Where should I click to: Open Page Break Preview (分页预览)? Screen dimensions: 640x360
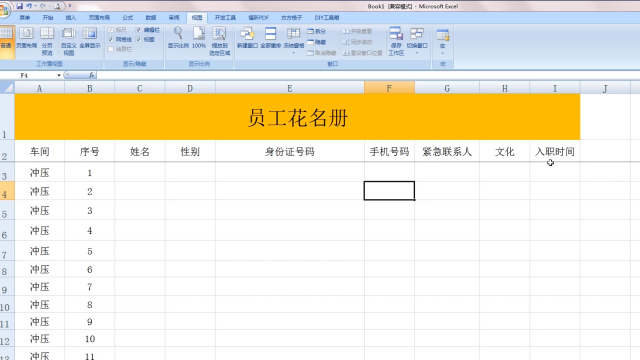(x=47, y=42)
